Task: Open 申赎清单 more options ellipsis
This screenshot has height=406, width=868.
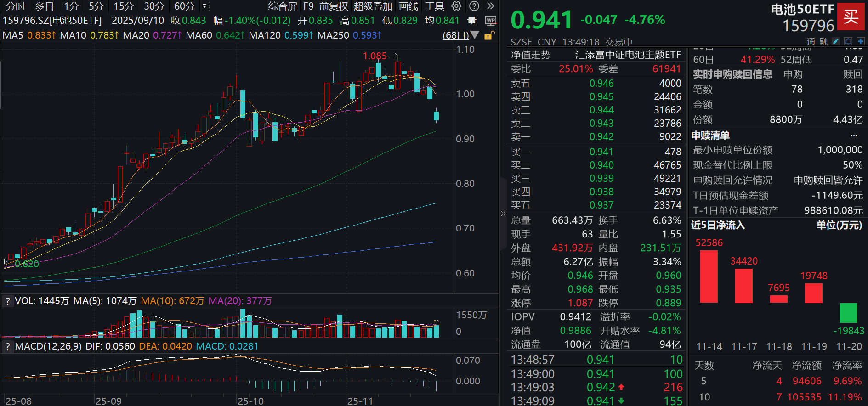Action: 854,135
